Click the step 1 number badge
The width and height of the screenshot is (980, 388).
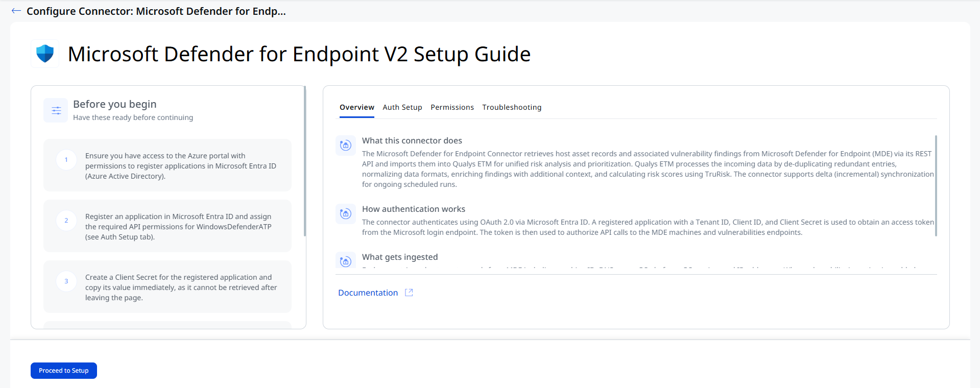tap(66, 160)
